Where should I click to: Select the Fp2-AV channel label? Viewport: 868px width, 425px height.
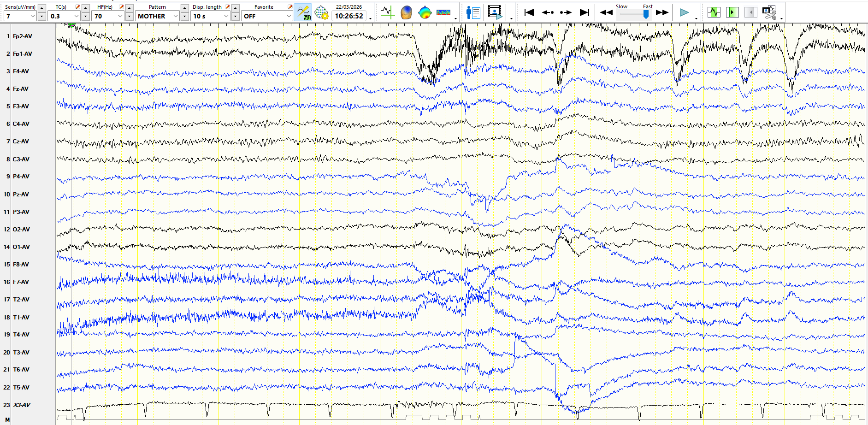coord(23,36)
